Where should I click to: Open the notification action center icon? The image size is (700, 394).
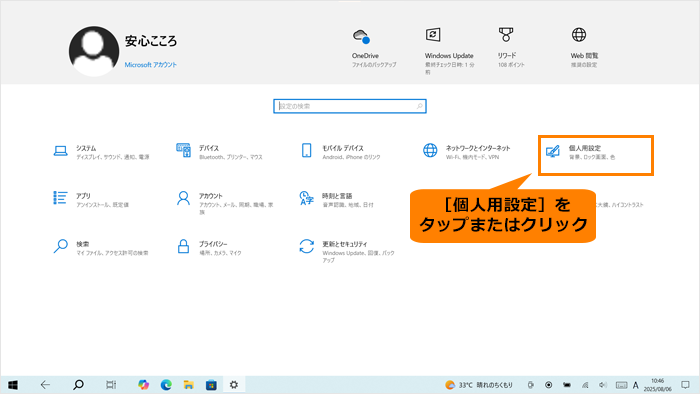click(685, 385)
